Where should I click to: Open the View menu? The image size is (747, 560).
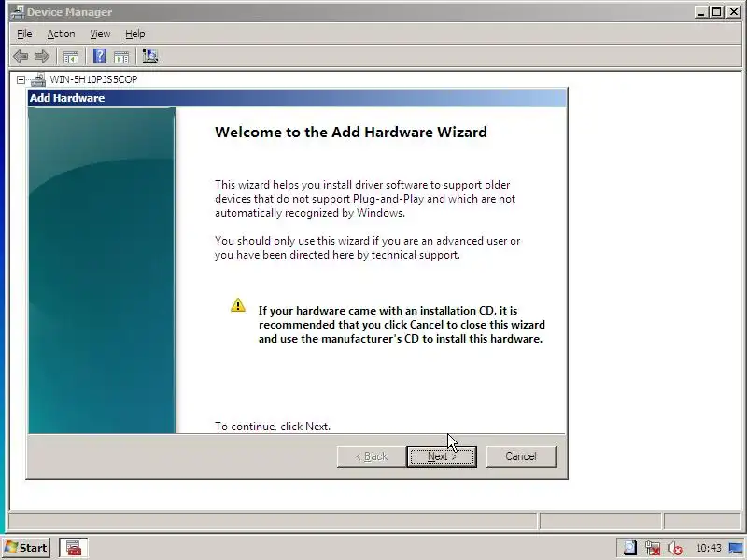click(x=100, y=34)
